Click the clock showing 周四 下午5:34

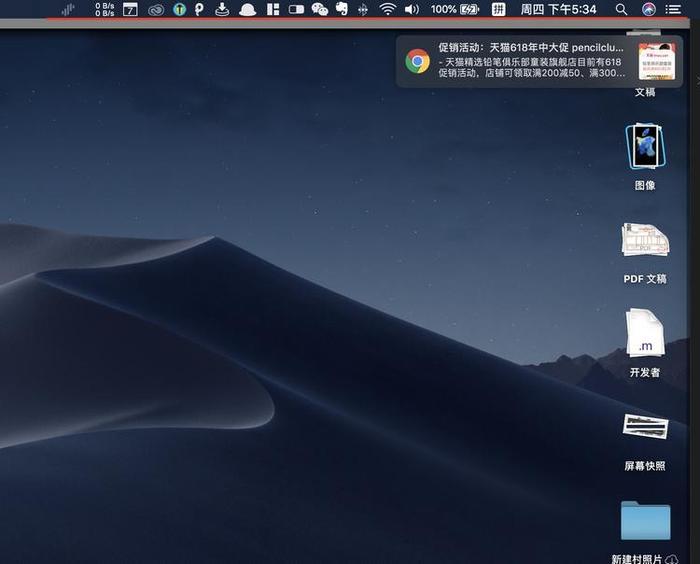[558, 9]
